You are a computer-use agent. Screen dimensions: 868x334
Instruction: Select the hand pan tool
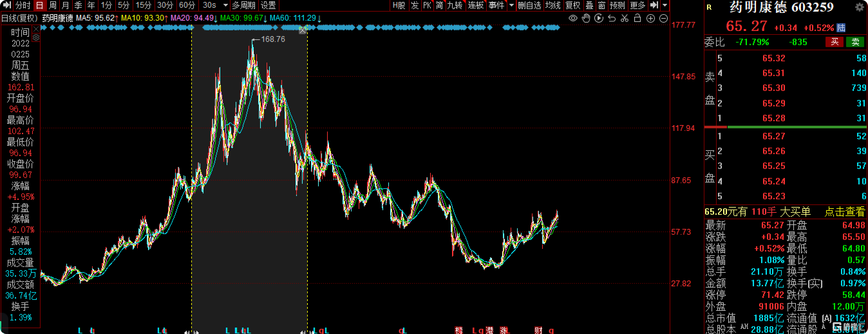[586, 18]
